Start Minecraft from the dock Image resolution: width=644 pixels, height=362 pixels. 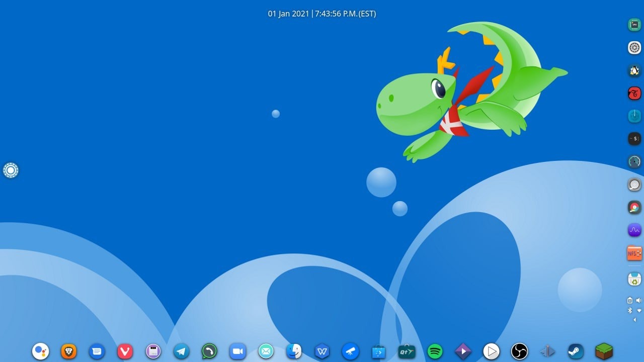click(x=604, y=351)
